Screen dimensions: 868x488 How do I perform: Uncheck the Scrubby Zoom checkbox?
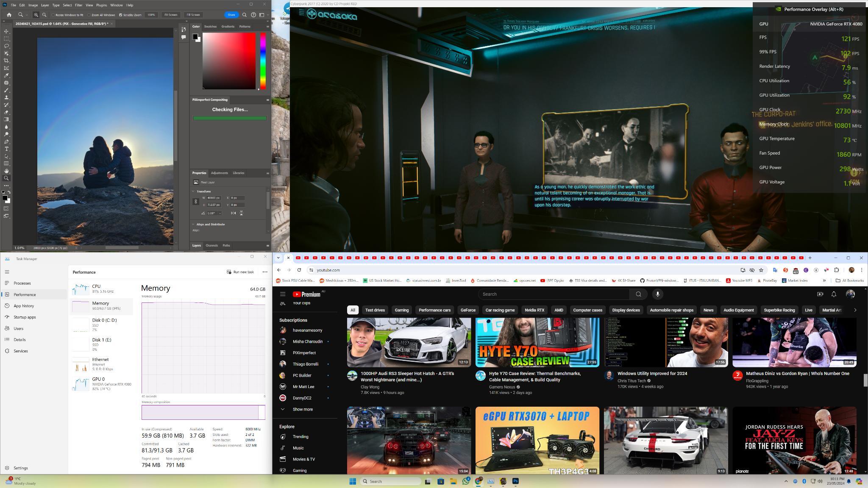(120, 15)
